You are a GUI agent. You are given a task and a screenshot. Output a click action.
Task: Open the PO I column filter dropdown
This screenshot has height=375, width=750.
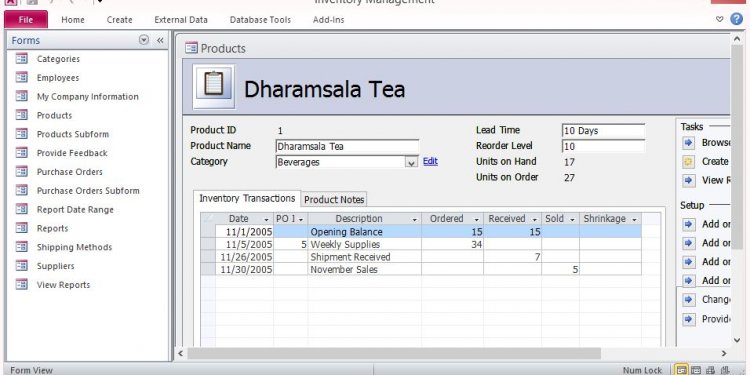301,220
